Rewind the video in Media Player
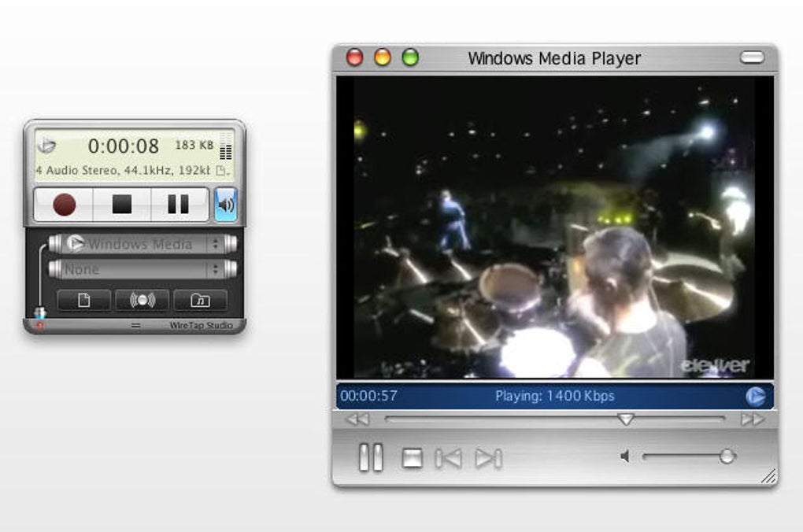Image resolution: width=803 pixels, height=532 pixels. point(357,419)
